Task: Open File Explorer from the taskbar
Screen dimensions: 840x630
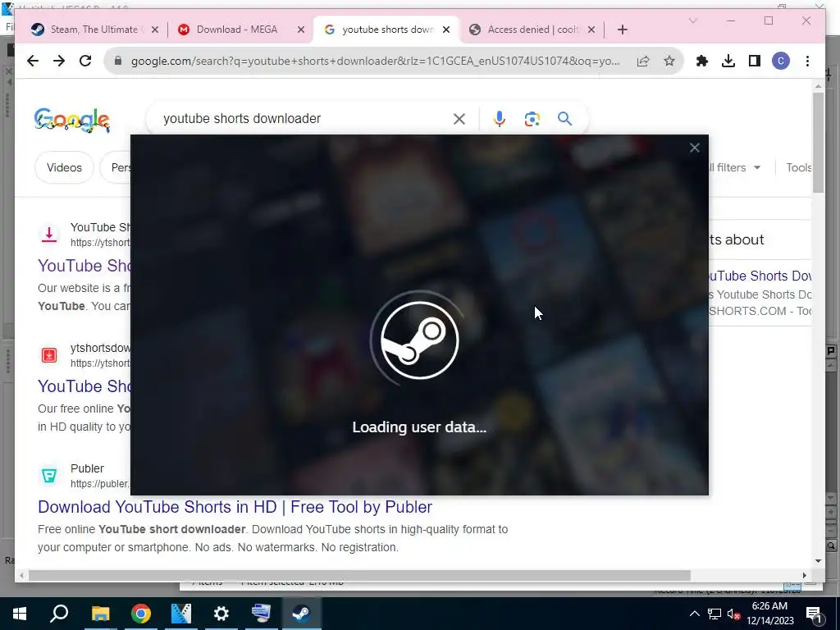Action: [x=100, y=614]
